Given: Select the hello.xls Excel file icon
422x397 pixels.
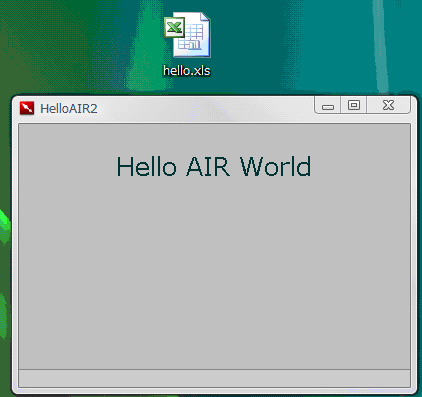Looking at the screenshot, I should [187, 35].
